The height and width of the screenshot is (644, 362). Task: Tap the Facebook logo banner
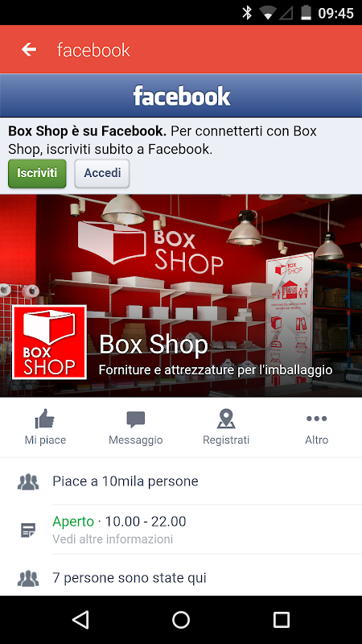181,96
